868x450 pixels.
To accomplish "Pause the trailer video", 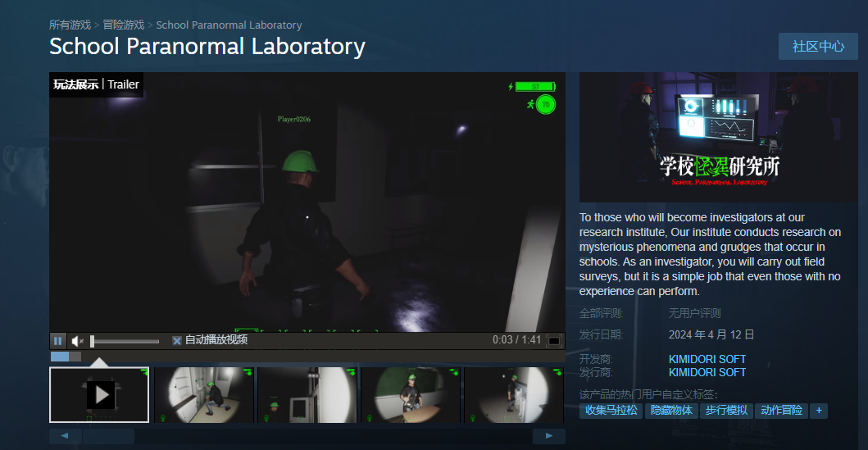I will [x=57, y=341].
